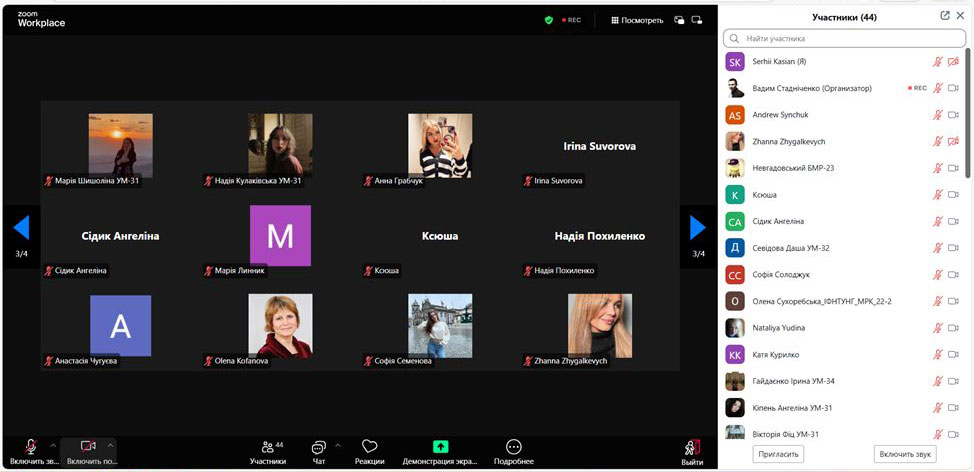Screen dimensions: 974x472
Task: Open Реакции reactions heart icon
Action: 369,447
